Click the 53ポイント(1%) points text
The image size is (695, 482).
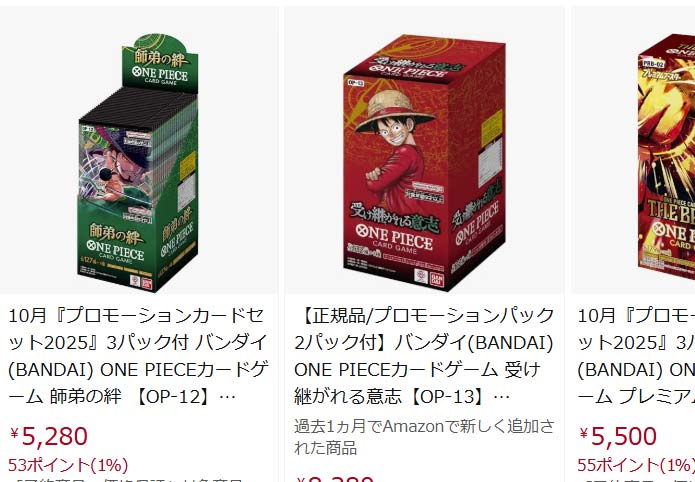68,465
